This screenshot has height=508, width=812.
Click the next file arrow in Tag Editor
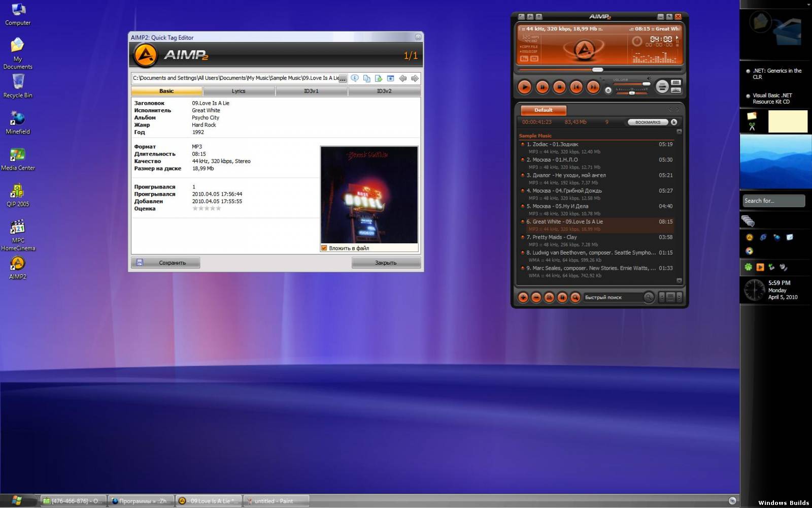(x=415, y=78)
